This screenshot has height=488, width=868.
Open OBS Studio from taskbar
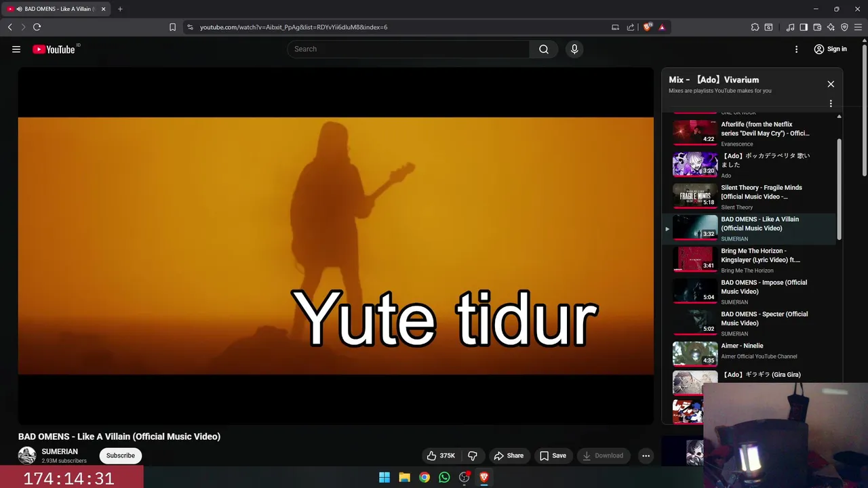tap(465, 477)
